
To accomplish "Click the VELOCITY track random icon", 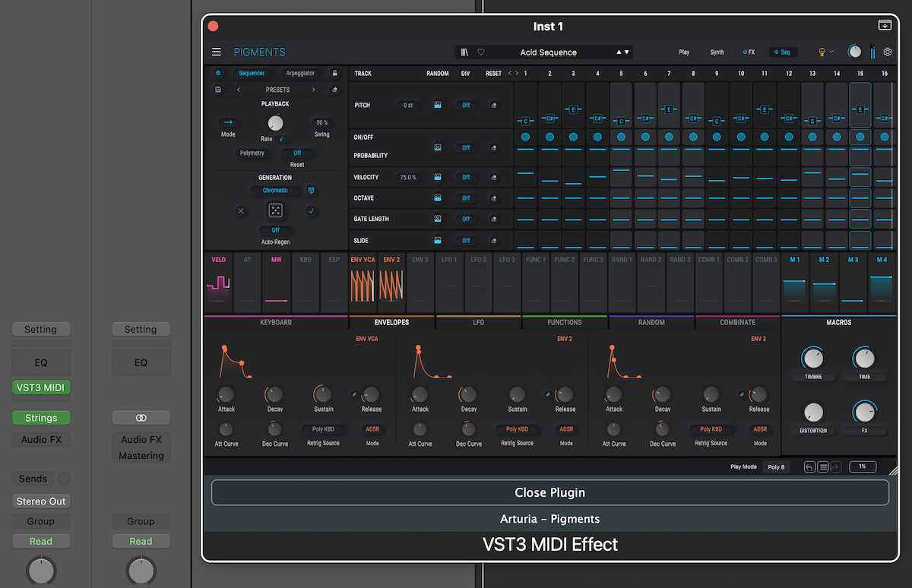I will [x=438, y=177].
